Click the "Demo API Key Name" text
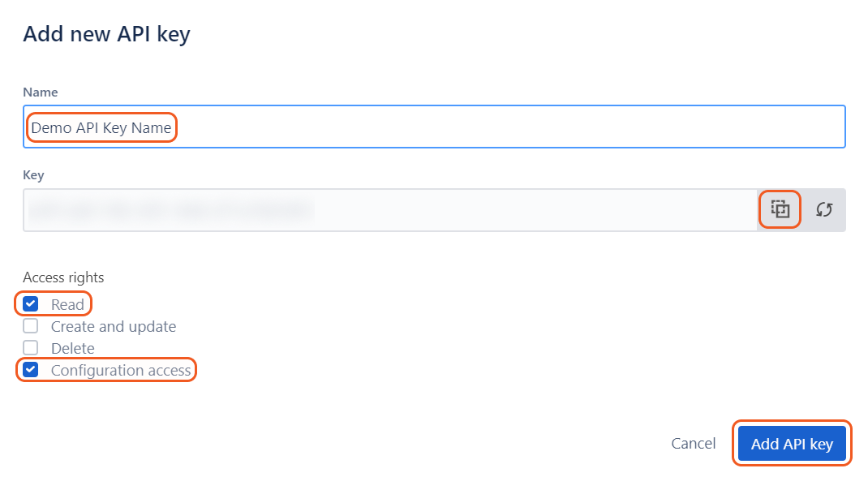The width and height of the screenshot is (868, 477). [101, 128]
